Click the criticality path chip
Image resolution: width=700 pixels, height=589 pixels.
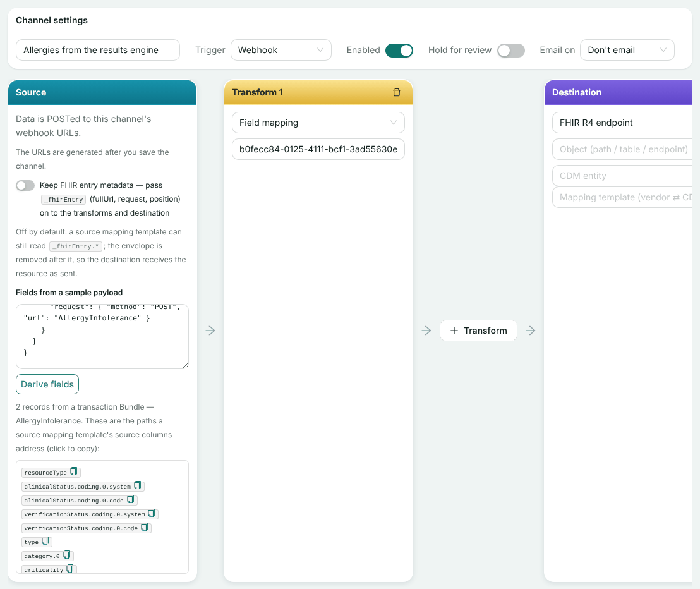[x=49, y=569]
